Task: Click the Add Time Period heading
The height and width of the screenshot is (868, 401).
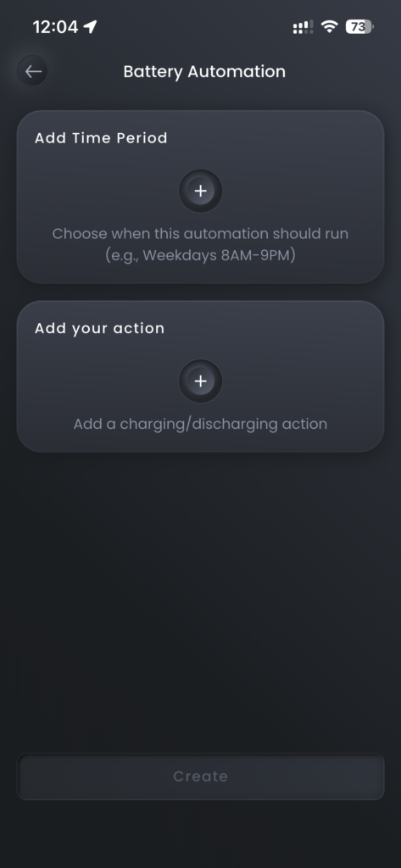Action: tap(101, 138)
